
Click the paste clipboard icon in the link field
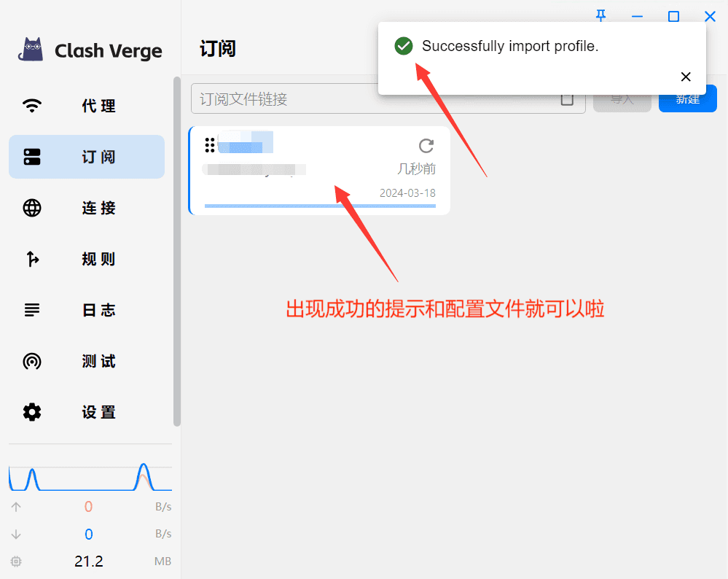coord(567,98)
